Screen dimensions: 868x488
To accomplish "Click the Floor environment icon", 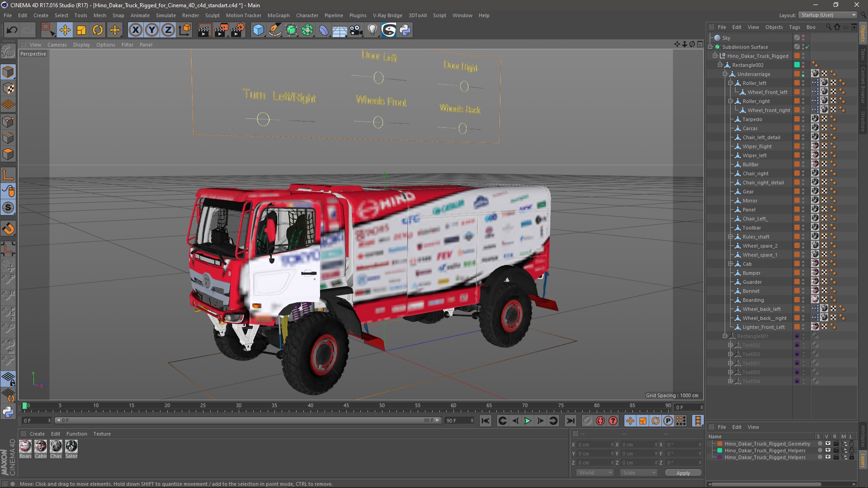I will click(340, 30).
